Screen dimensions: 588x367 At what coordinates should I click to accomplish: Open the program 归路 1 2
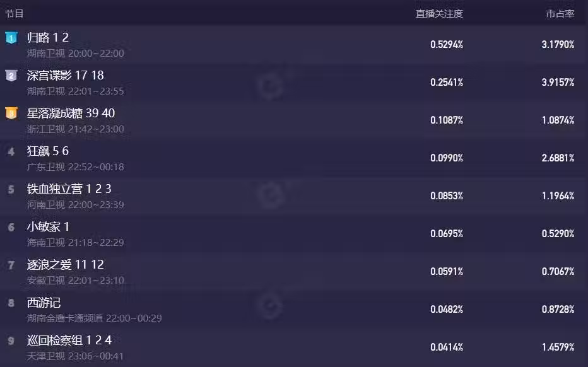[x=48, y=38]
